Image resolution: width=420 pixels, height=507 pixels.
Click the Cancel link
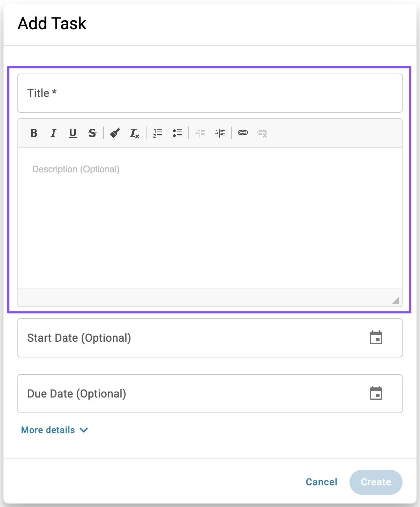click(x=321, y=482)
